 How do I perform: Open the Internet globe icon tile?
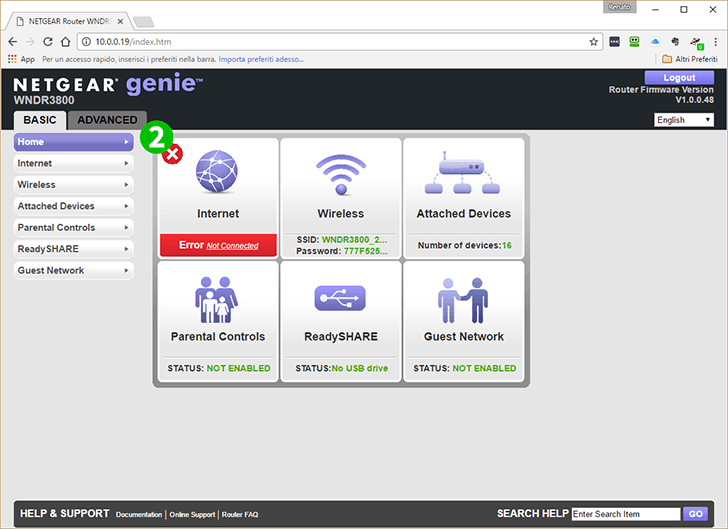click(x=216, y=171)
